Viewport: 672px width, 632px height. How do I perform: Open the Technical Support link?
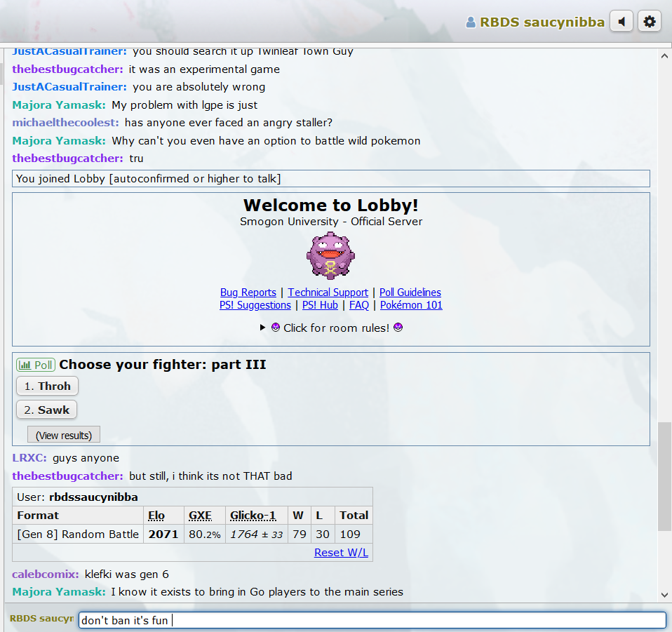tap(328, 293)
